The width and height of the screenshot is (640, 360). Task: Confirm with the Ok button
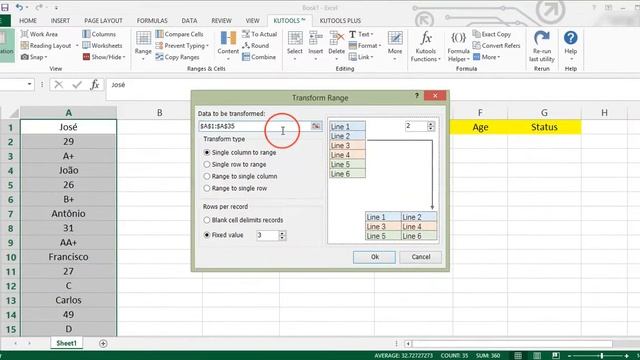(374, 257)
